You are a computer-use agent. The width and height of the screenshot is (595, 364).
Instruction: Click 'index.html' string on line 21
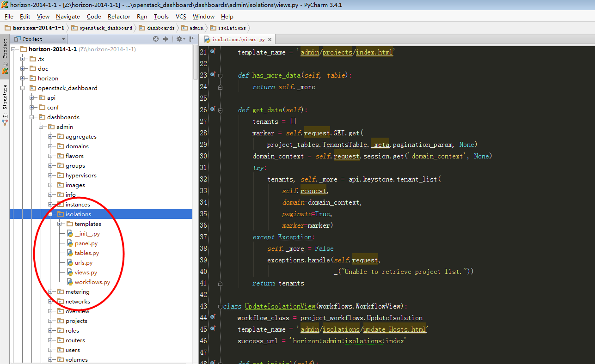pos(375,52)
